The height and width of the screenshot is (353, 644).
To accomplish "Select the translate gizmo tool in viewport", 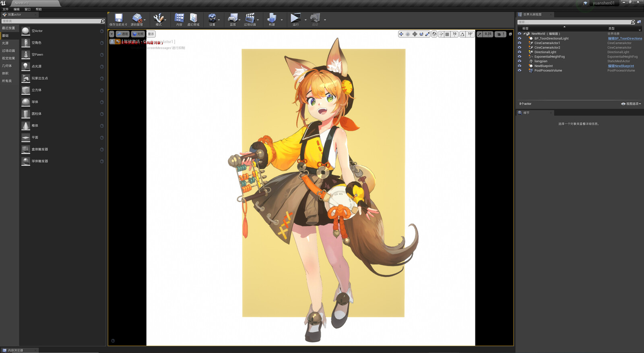I will click(x=401, y=34).
